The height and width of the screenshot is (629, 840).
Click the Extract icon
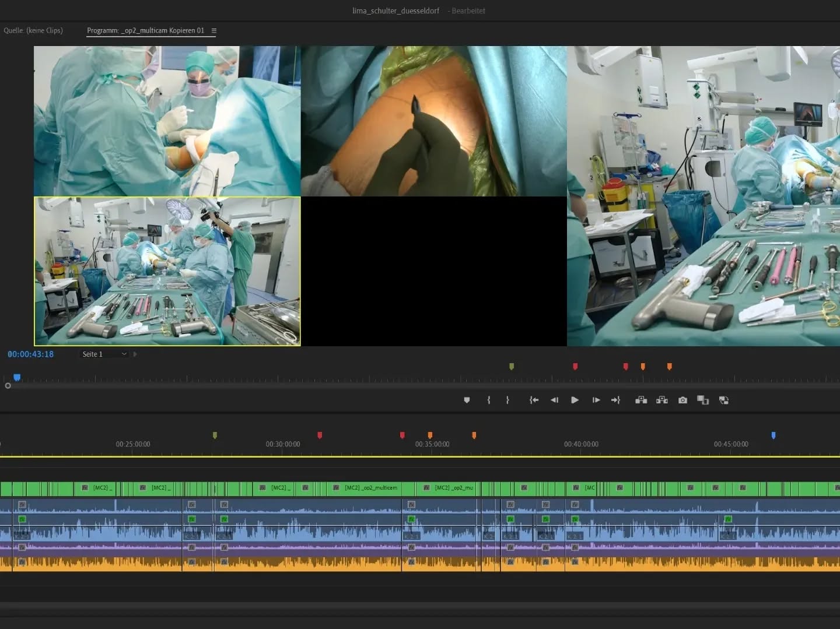coord(662,400)
